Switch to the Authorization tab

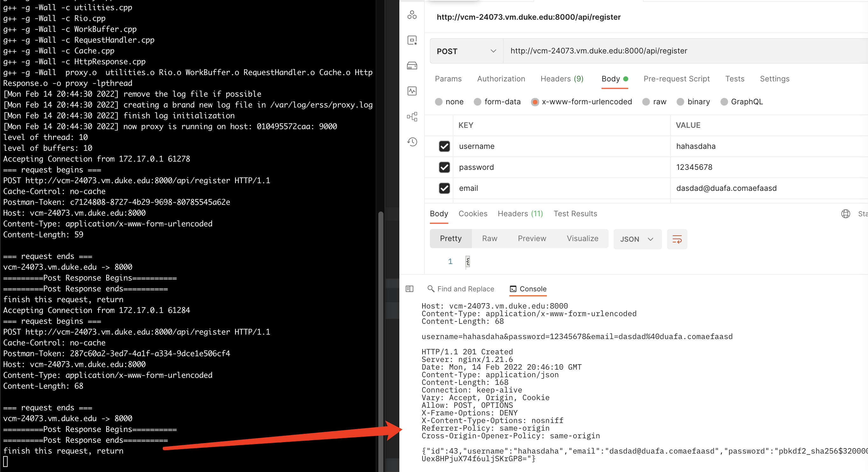(x=501, y=79)
